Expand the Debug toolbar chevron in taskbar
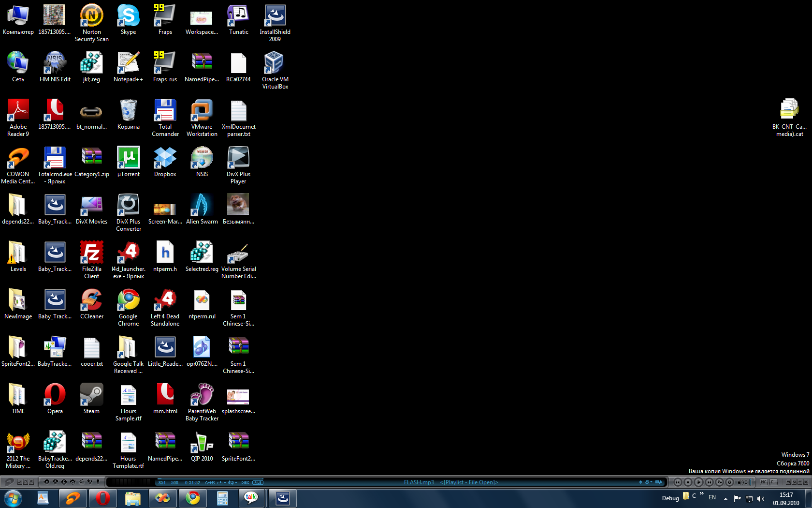 click(701, 494)
